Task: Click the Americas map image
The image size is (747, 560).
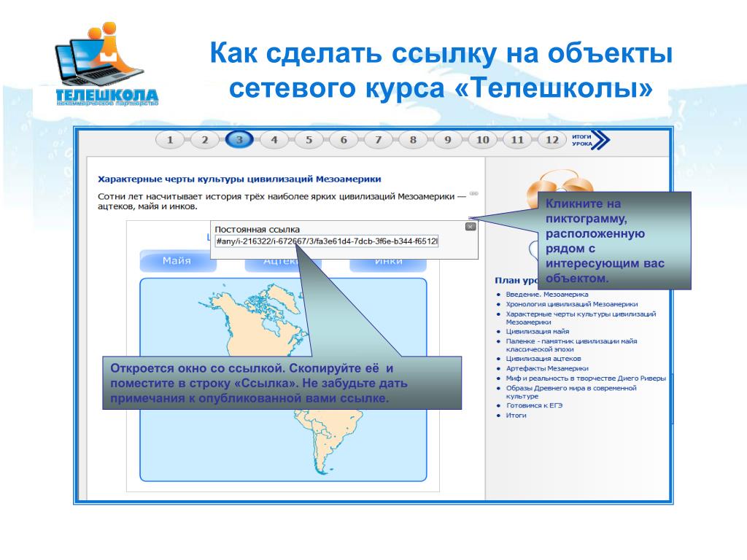Action: point(283,379)
